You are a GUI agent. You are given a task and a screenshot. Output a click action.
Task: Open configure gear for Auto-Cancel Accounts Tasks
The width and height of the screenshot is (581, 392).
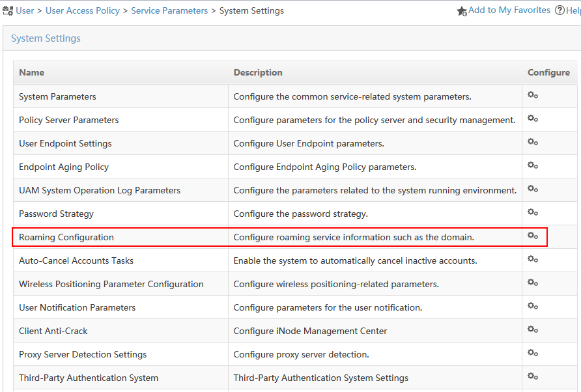pos(532,259)
